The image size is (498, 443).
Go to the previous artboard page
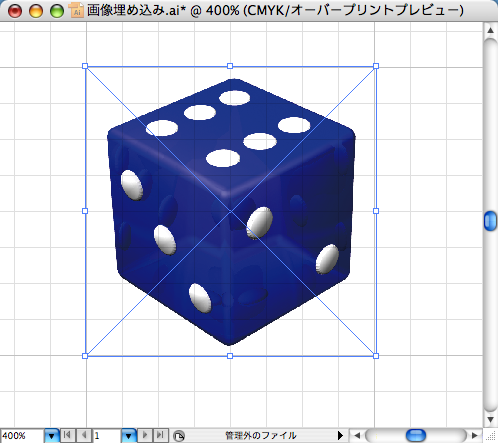click(x=84, y=435)
